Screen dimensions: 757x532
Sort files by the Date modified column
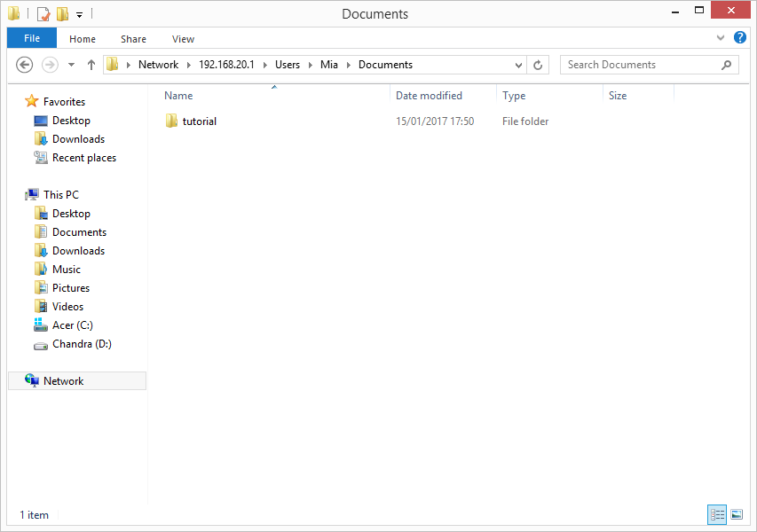pos(429,96)
